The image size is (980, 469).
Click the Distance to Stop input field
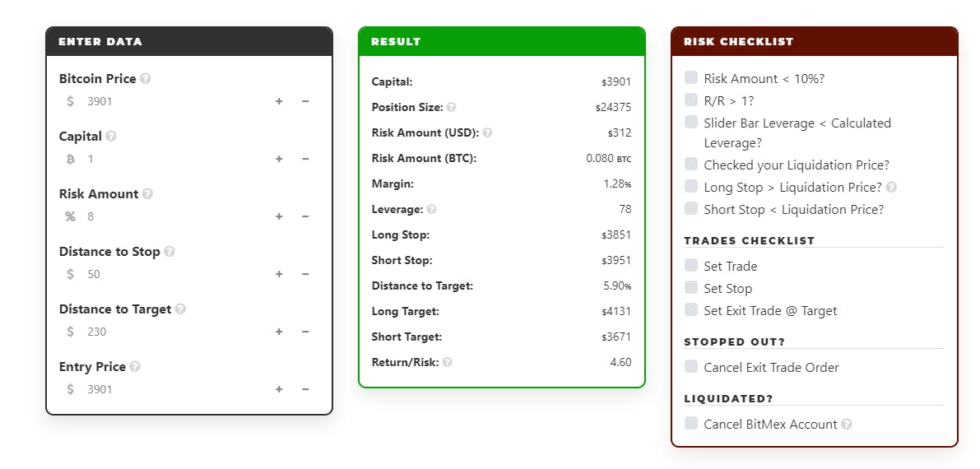(173, 274)
